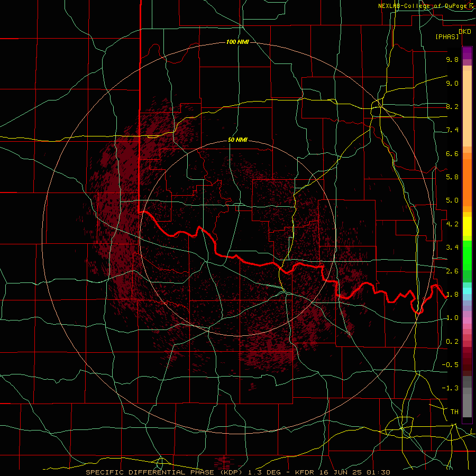Click the bright yellow band of the color bar

pyautogui.click(x=467, y=226)
